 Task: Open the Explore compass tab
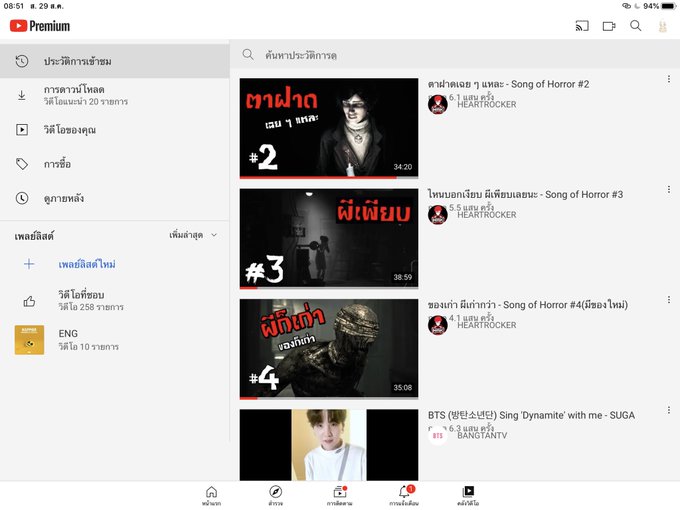[275, 496]
